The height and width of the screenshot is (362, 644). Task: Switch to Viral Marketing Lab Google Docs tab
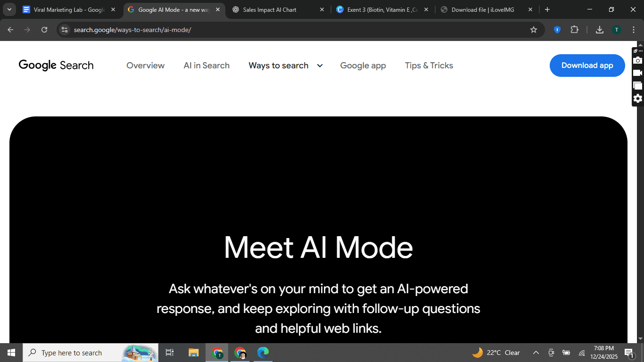(68, 9)
